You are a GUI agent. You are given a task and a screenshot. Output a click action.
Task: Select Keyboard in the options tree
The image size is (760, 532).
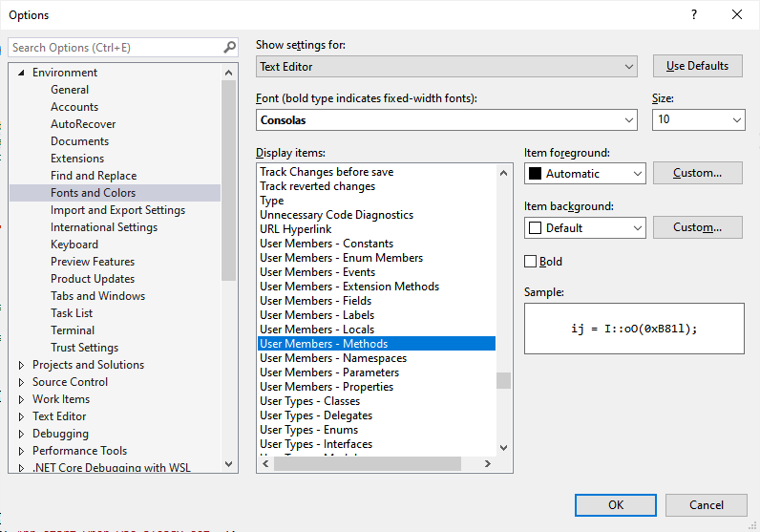point(74,245)
